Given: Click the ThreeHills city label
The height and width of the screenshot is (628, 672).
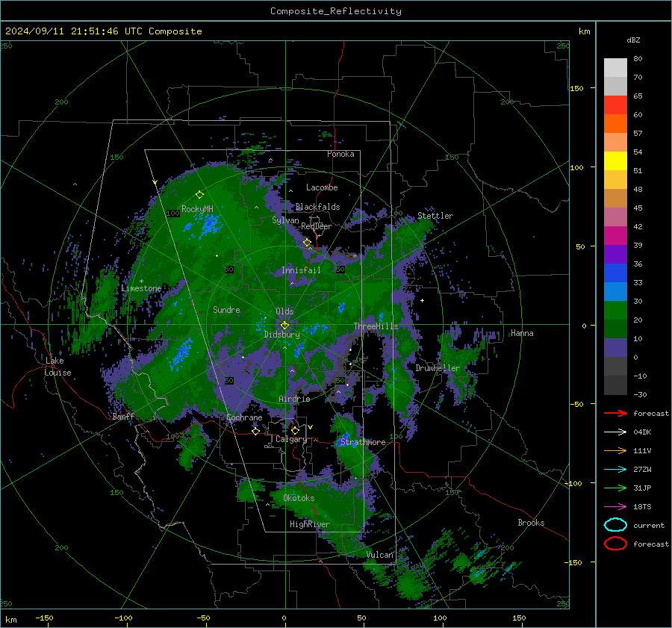Looking at the screenshot, I should (376, 326).
